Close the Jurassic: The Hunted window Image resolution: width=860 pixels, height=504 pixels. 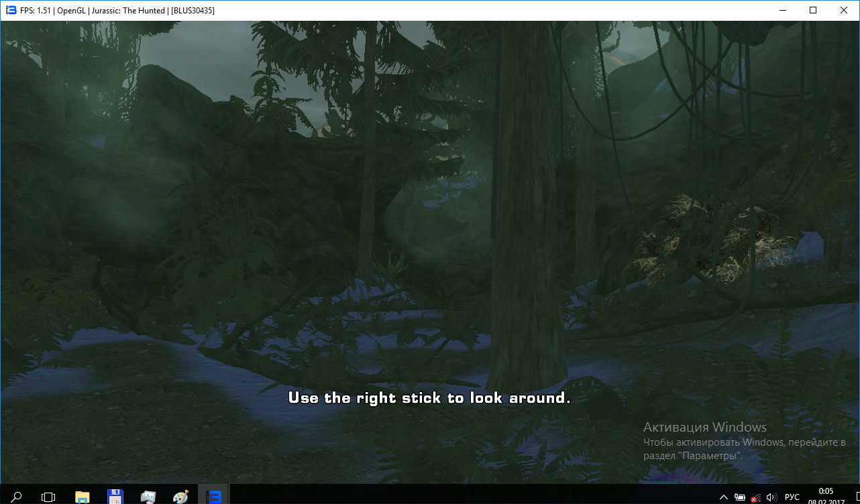(844, 10)
